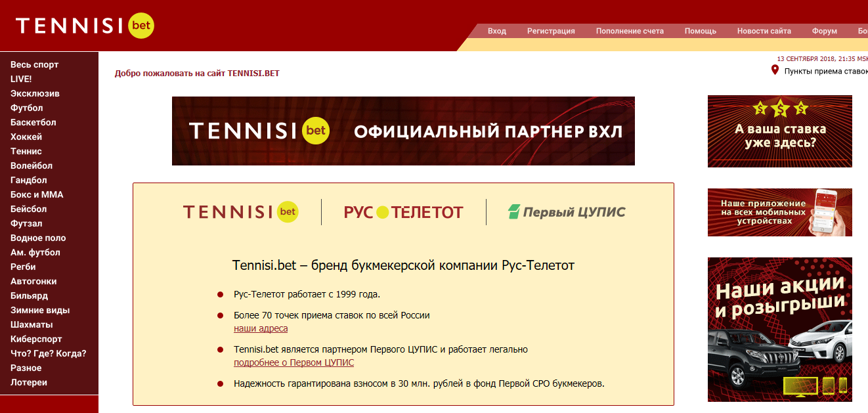This screenshot has height=413, width=868.
Task: Select Гандбол in sidebar
Action: [x=29, y=180]
